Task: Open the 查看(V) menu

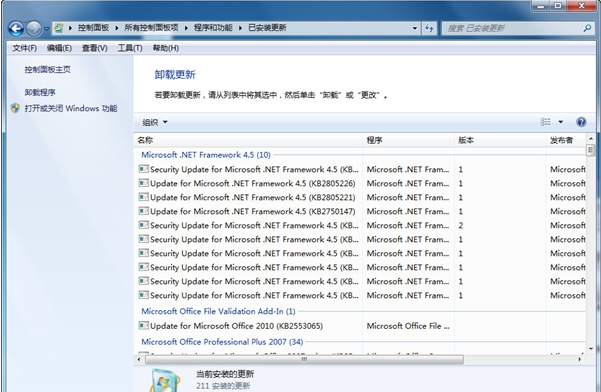Action: coord(94,48)
